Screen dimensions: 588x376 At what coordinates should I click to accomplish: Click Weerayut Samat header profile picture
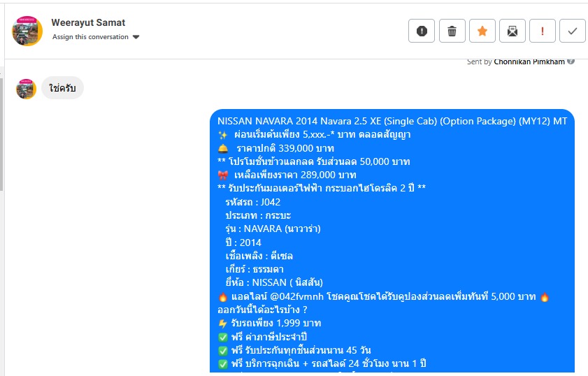(27, 31)
